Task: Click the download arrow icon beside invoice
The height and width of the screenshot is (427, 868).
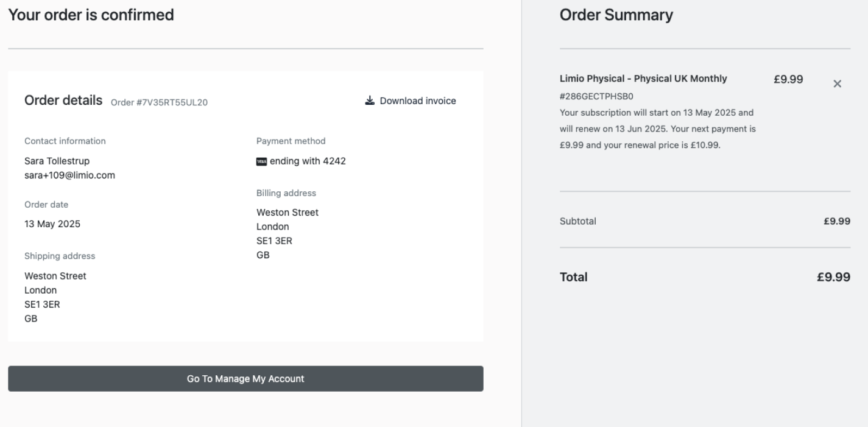Action: click(369, 101)
